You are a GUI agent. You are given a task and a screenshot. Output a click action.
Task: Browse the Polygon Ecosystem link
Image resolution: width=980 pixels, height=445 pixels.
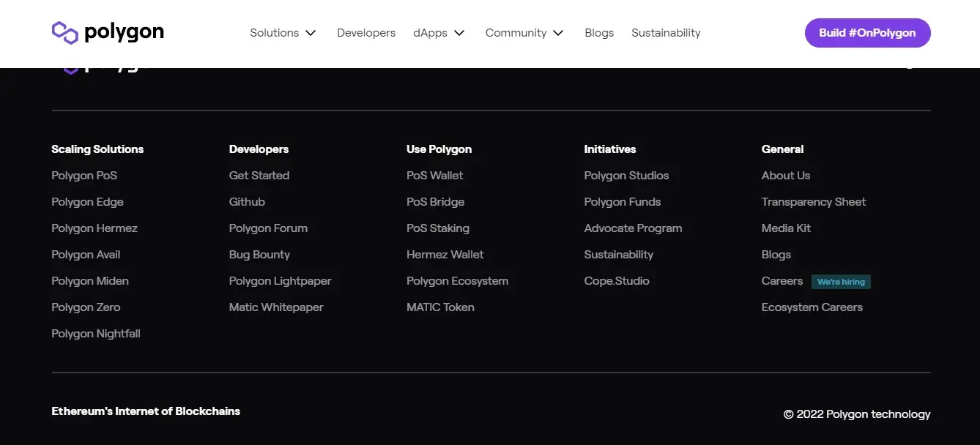click(457, 281)
